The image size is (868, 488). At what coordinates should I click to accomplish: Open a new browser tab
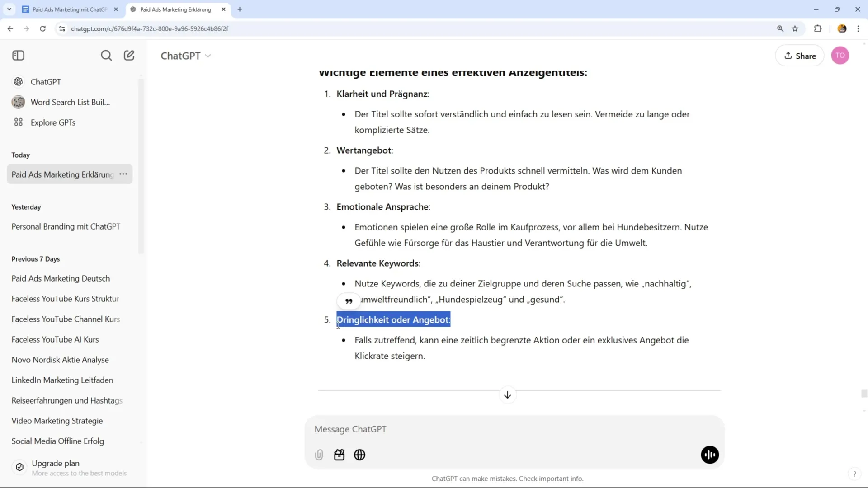(x=240, y=9)
